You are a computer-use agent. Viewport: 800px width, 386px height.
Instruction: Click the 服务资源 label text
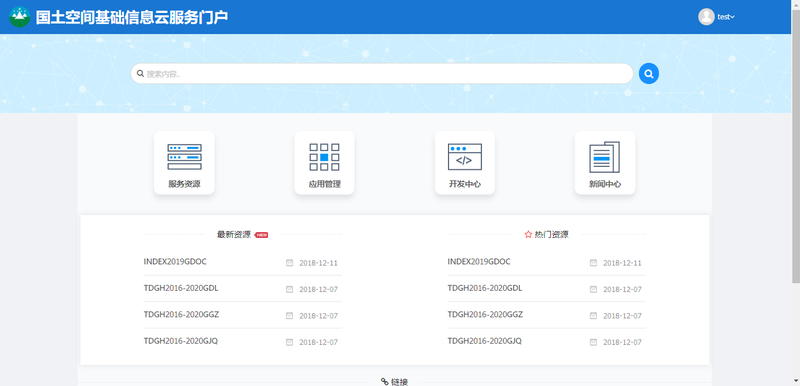coord(184,184)
